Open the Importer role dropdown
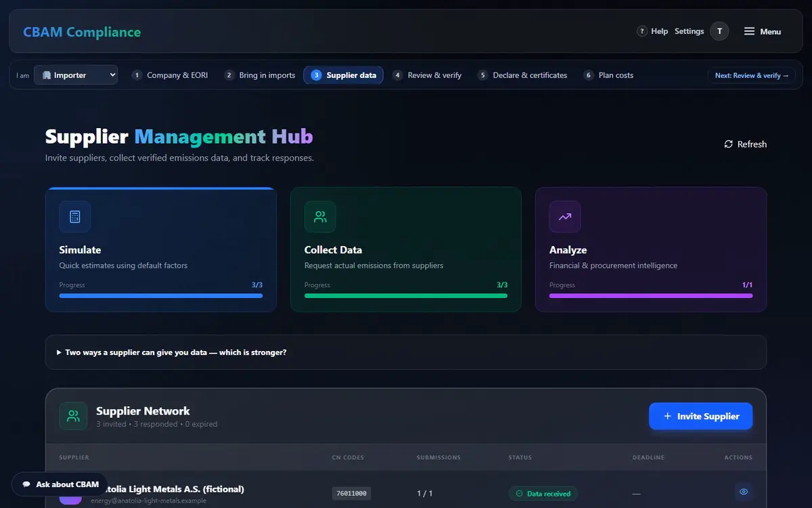Viewport: 812px width, 508px height. pos(76,75)
